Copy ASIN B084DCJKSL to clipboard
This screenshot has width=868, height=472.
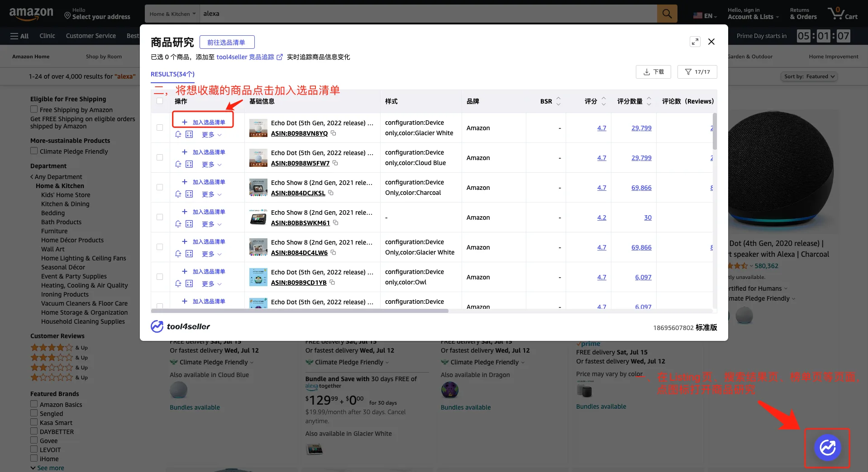(x=331, y=193)
